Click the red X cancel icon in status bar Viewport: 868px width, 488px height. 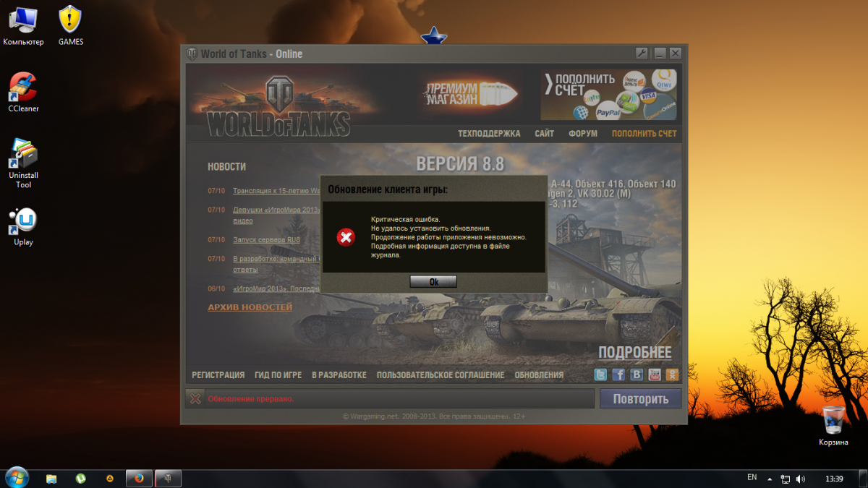(195, 398)
